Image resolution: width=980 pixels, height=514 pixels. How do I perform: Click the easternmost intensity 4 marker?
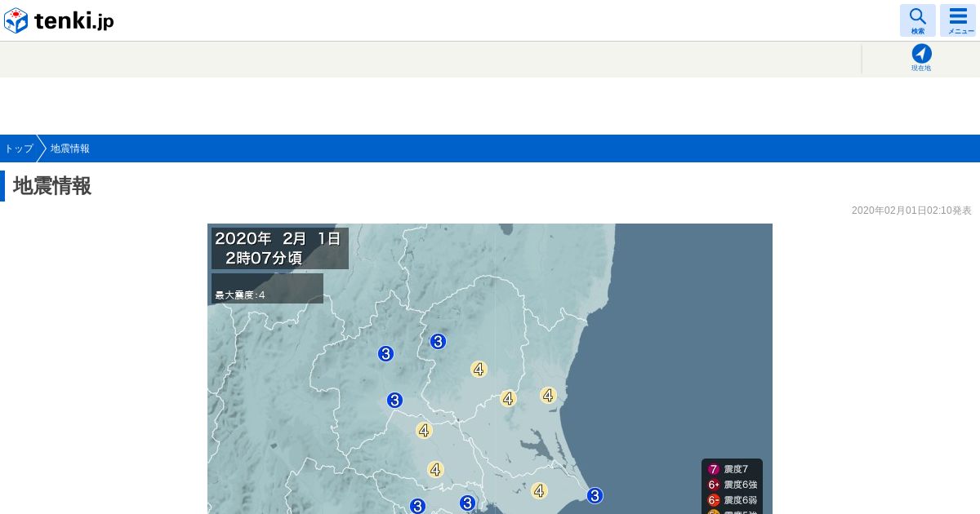click(x=548, y=396)
